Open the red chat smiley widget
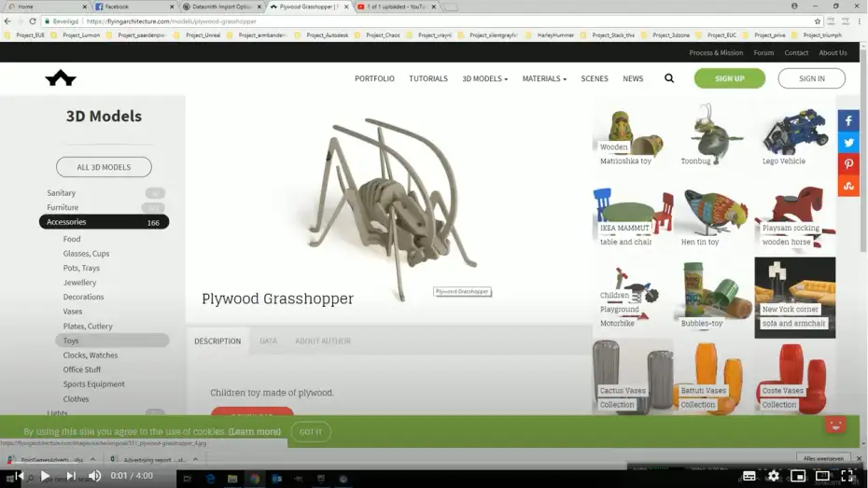Viewport: 868px width, 488px height. pyautogui.click(x=835, y=425)
